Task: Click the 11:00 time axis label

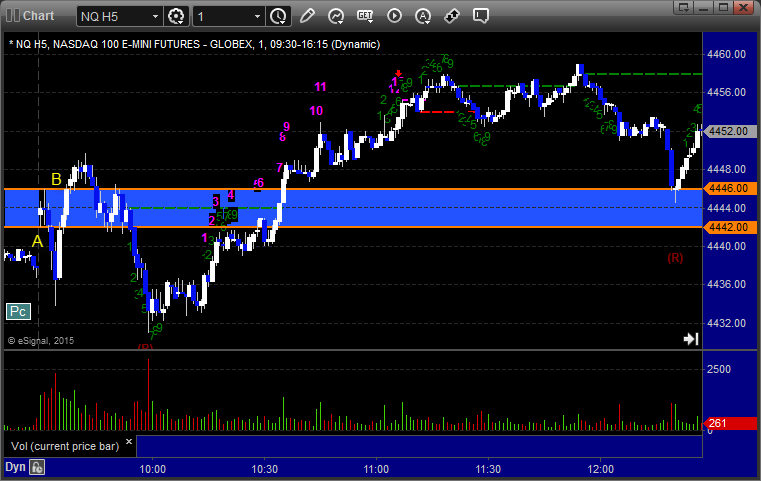Action: coord(376,469)
